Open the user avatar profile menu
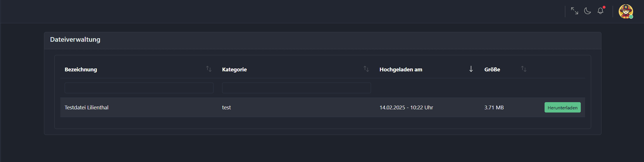 coord(626,12)
